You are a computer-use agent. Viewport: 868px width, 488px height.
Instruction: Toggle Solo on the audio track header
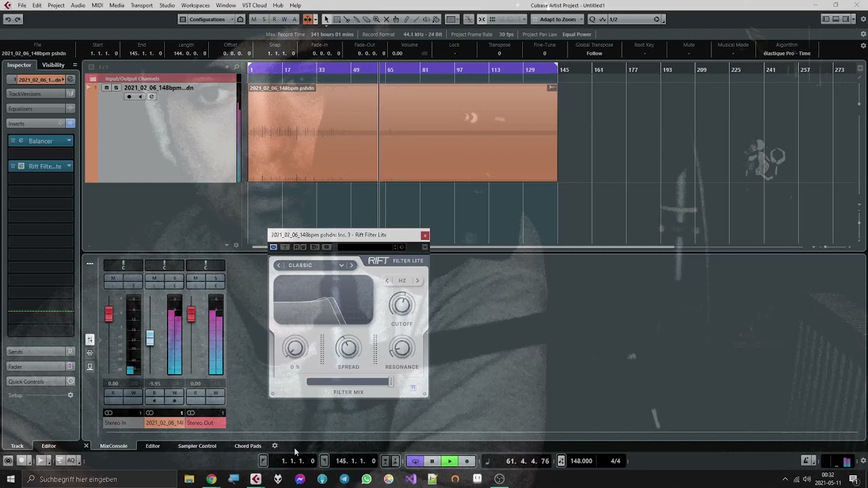click(116, 88)
